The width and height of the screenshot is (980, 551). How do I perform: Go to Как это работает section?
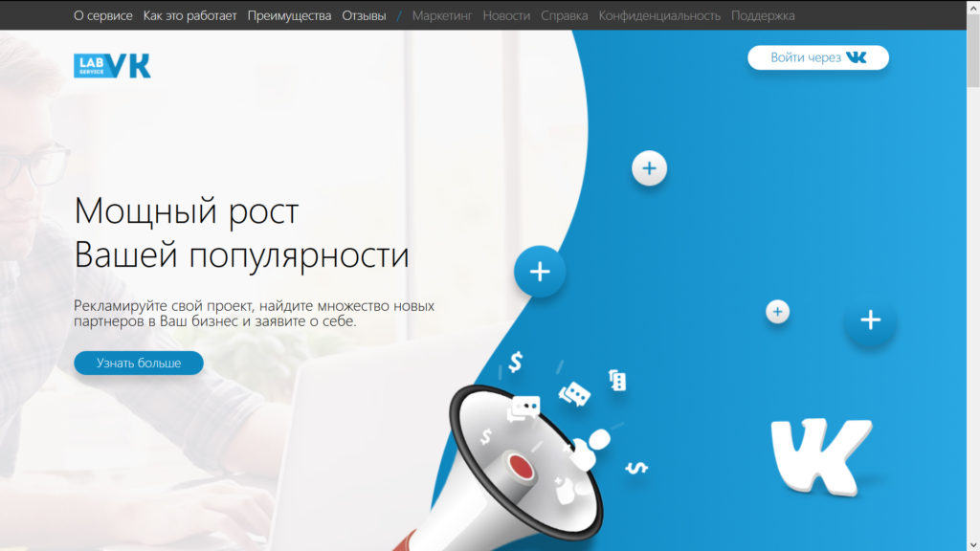[190, 15]
